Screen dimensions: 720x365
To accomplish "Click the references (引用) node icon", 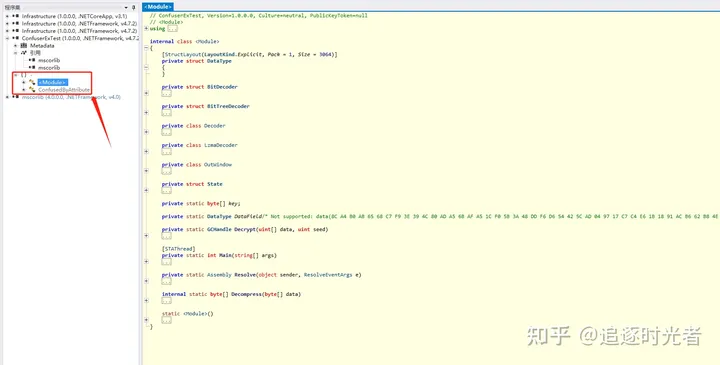I will [24, 53].
